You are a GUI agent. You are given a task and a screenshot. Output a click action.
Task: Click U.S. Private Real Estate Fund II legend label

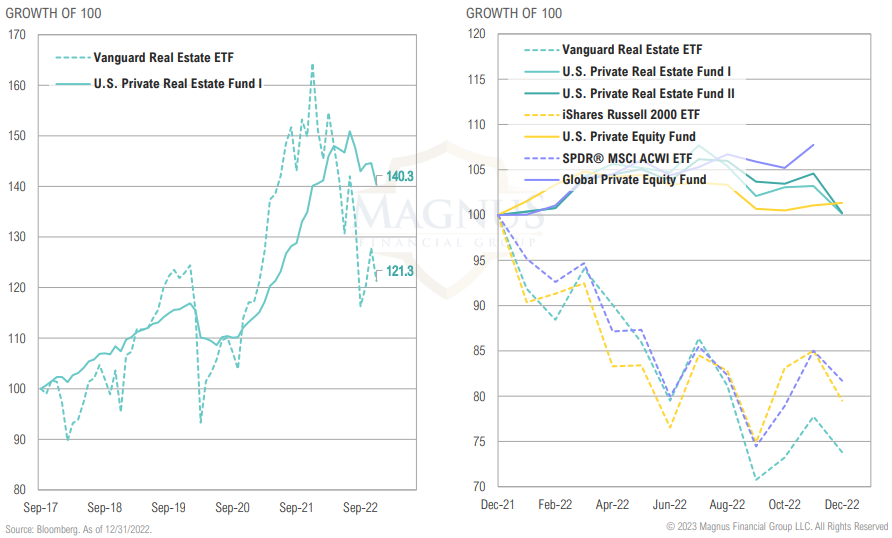pos(649,93)
